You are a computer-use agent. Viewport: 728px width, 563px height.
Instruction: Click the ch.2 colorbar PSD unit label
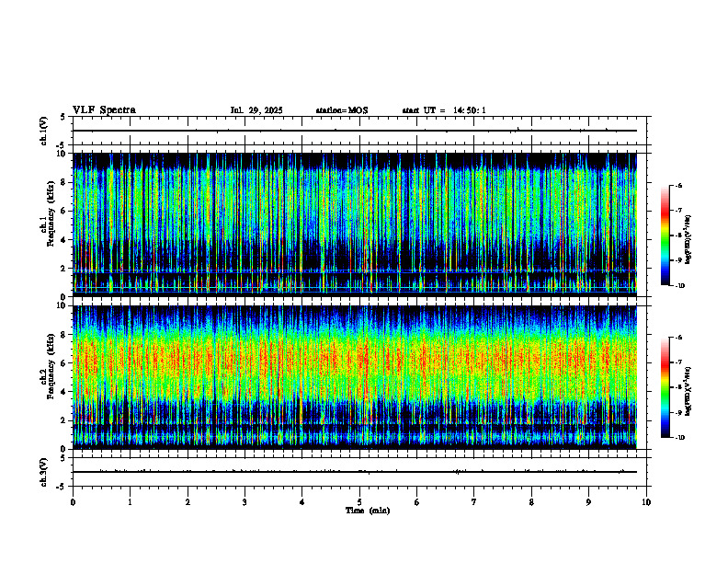[x=688, y=391]
